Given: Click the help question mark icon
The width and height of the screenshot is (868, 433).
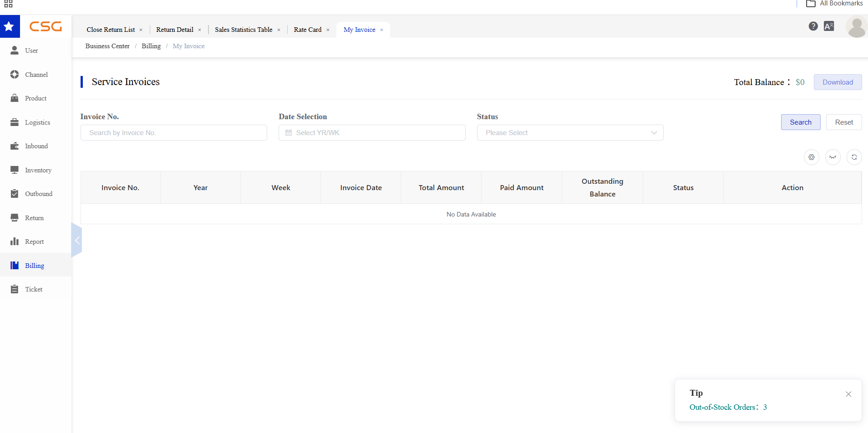Looking at the screenshot, I should pos(813,26).
